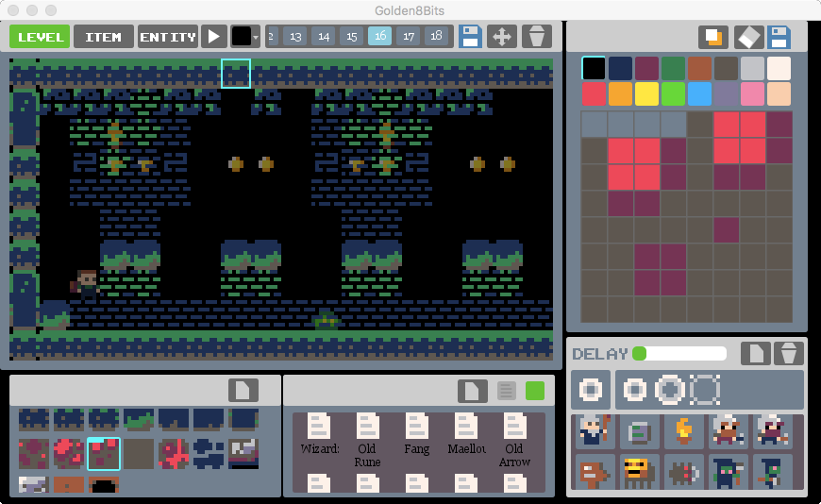Click the player character in level canvas

85,284
